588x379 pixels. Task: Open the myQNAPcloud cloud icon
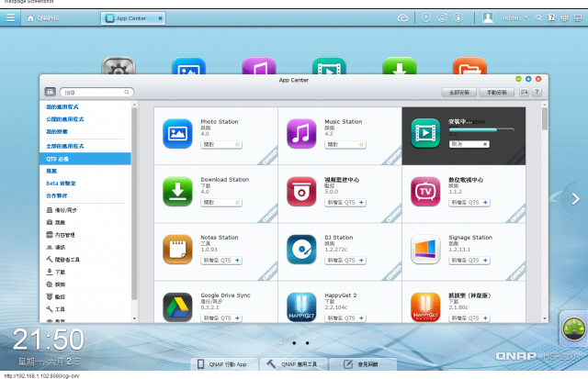(x=402, y=17)
